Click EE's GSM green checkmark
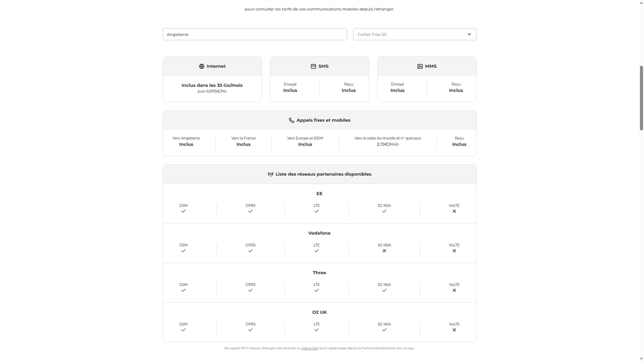This screenshot has height=362, width=644. [x=183, y=211]
